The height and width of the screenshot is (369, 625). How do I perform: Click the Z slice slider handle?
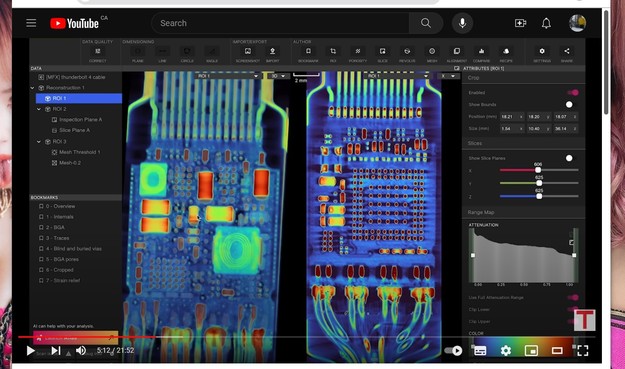(539, 196)
